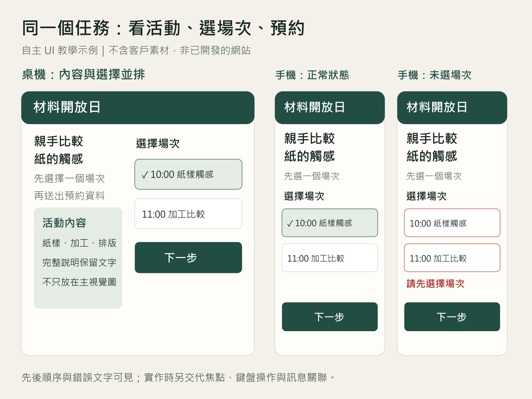Click the 材料開放日 header in the 手機:未選場次 card
Viewport: 532px width, 399px height.
click(x=452, y=108)
